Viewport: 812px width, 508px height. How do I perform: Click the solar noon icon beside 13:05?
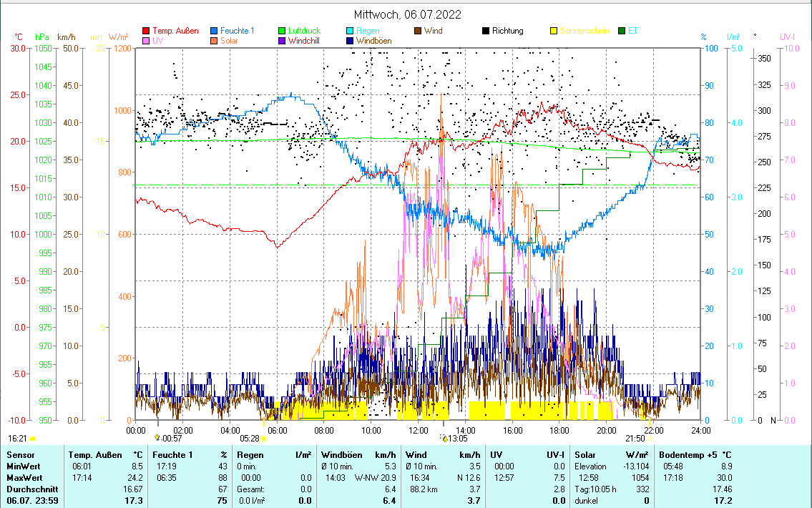click(444, 437)
